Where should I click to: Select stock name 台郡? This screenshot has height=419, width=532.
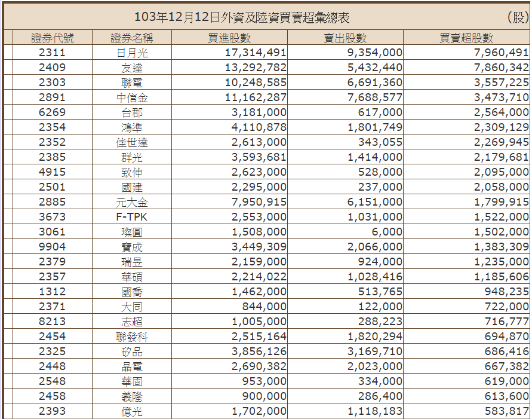coord(132,113)
